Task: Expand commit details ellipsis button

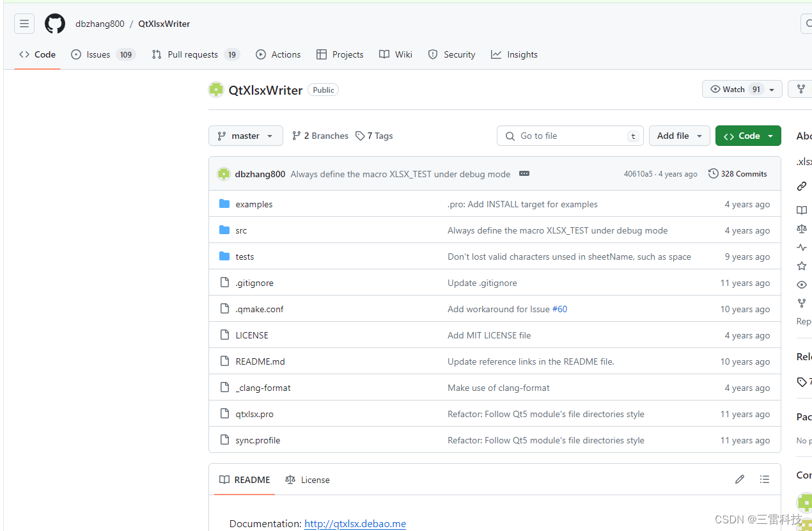Action: point(524,174)
